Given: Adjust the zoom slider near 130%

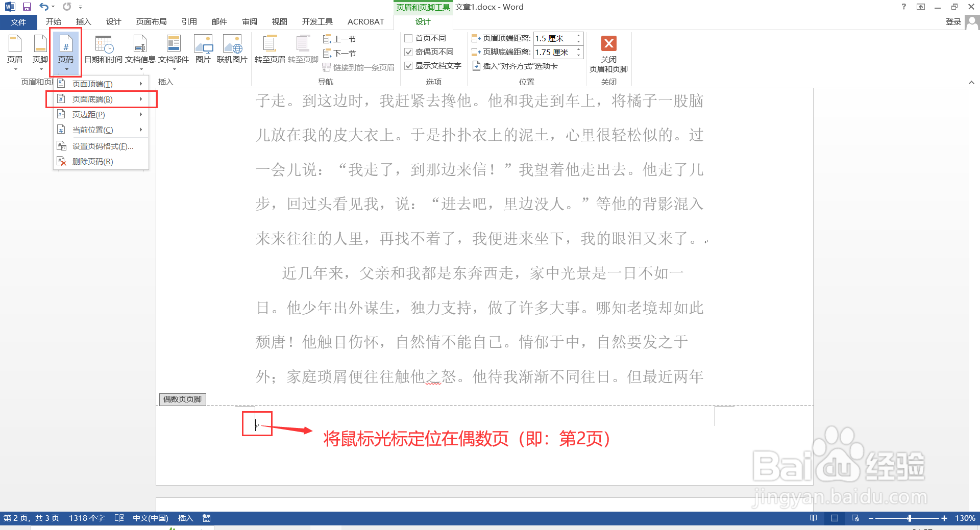Looking at the screenshot, I should [910, 518].
